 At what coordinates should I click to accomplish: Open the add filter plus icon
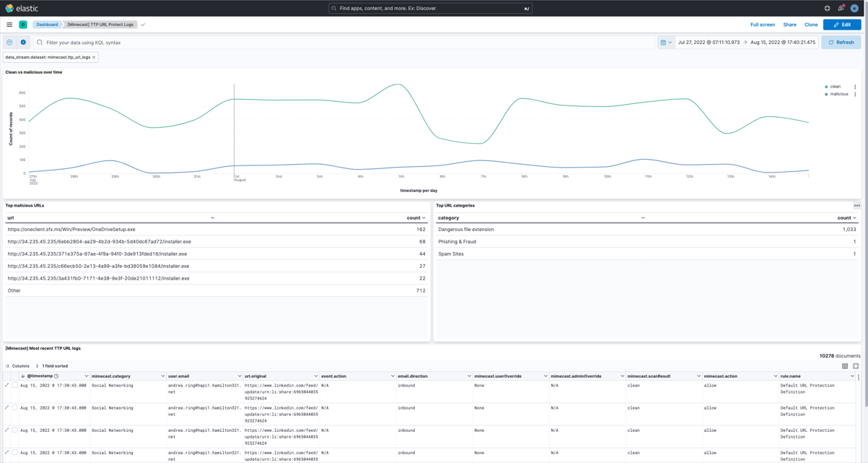pyautogui.click(x=22, y=42)
